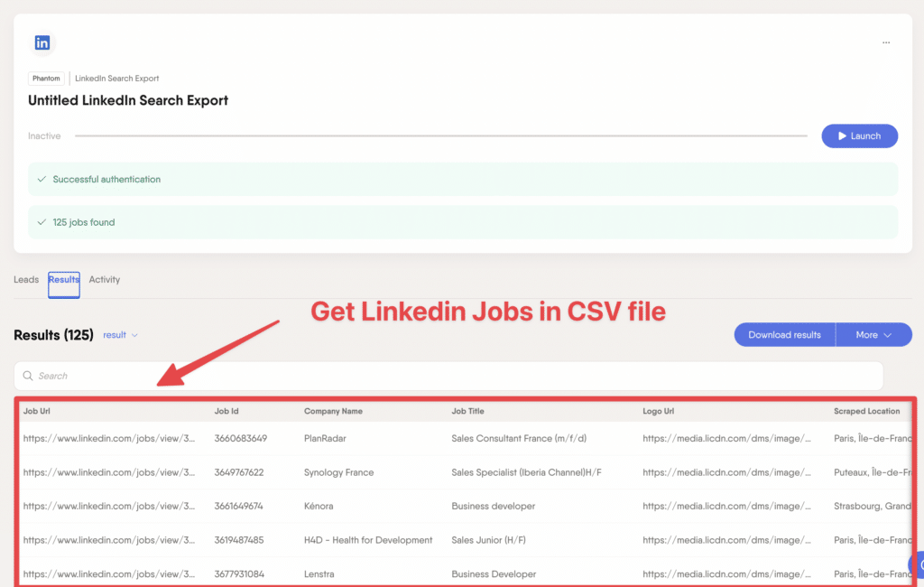Image resolution: width=924 pixels, height=587 pixels.
Task: Expand the More dropdown
Action: pos(873,334)
